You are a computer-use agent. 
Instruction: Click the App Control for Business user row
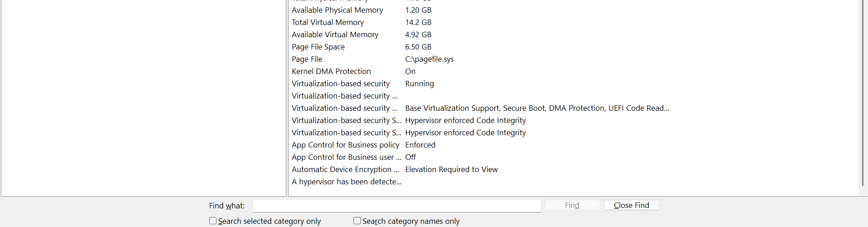click(346, 157)
